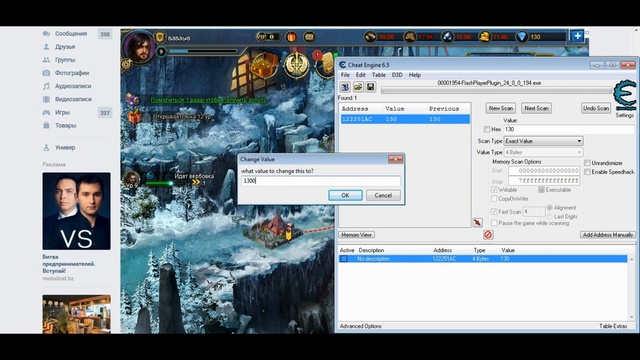Toggle the Hex checkbox

pyautogui.click(x=487, y=129)
